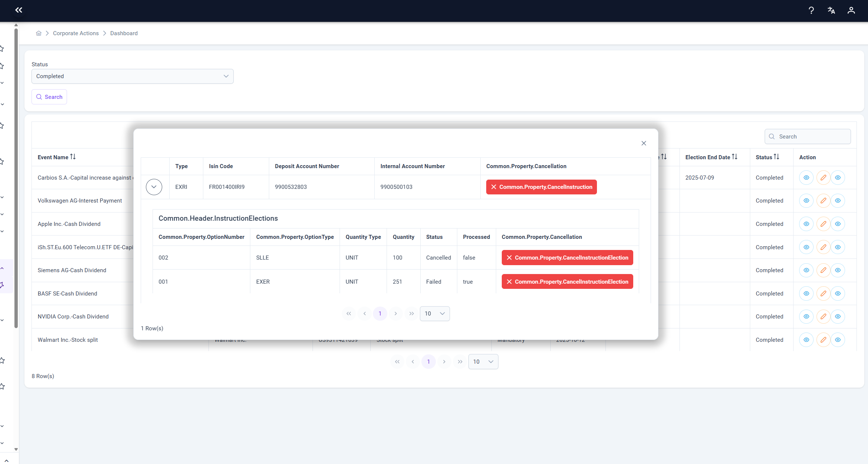Go to main table next page
Screen dimensions: 868x464
[x=444, y=362]
